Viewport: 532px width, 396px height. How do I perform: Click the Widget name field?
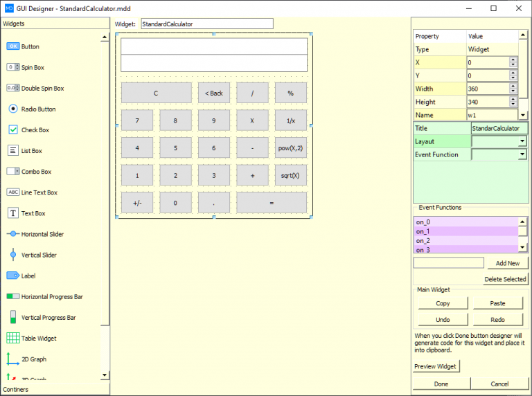pos(207,24)
